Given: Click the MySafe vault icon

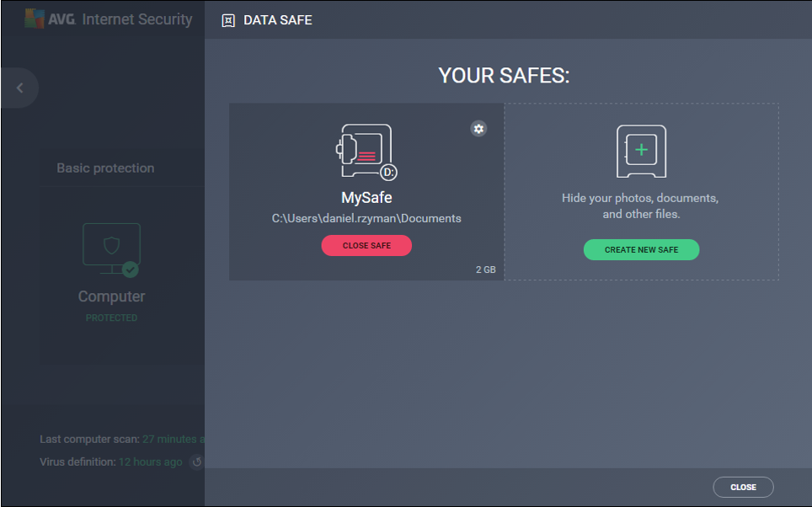Looking at the screenshot, I should (x=366, y=152).
